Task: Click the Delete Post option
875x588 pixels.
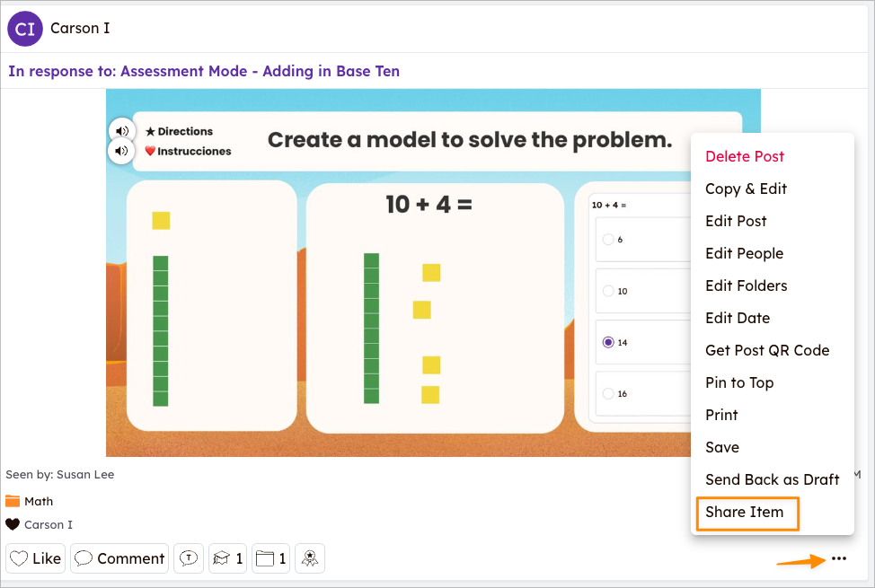Action: [x=745, y=156]
